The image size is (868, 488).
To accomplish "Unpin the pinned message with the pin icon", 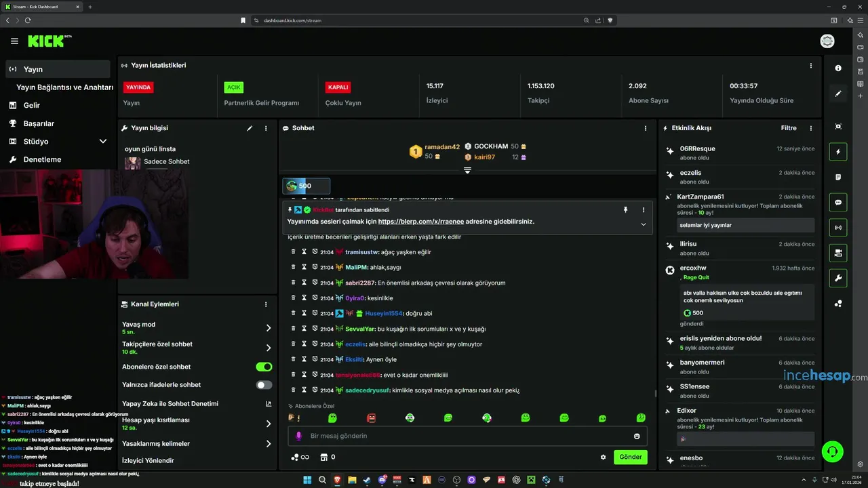I will pyautogui.click(x=625, y=210).
